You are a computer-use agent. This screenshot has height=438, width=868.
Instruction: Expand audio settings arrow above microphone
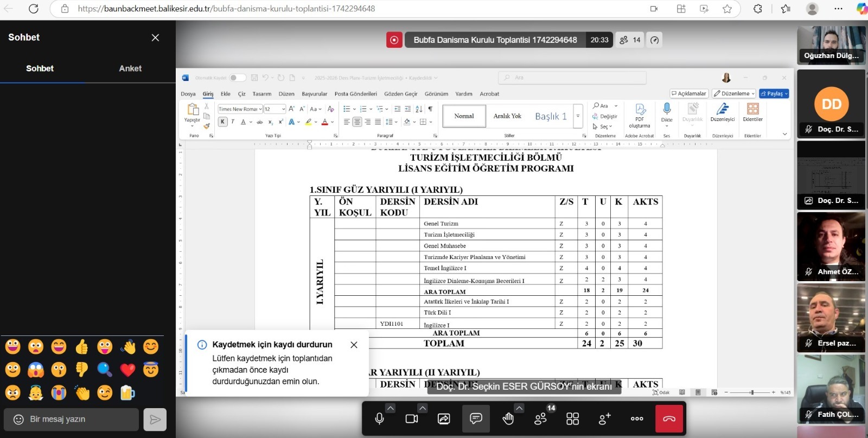tap(391, 408)
